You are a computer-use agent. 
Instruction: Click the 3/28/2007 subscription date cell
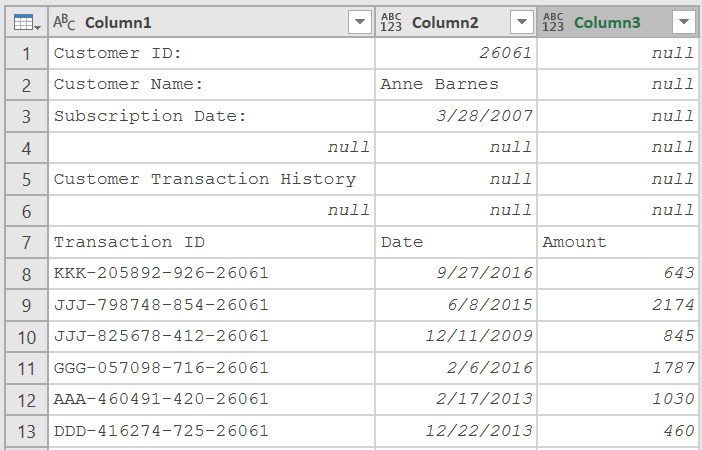point(456,116)
